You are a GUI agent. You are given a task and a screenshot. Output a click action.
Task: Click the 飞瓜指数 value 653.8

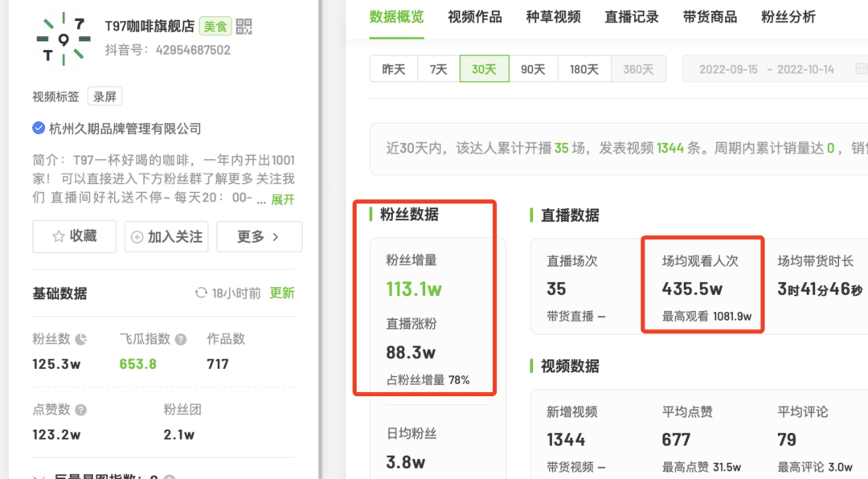[138, 364]
